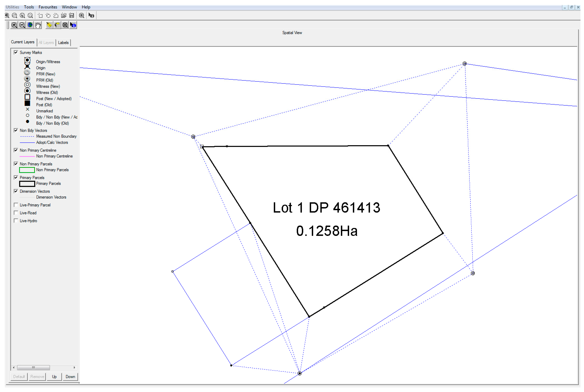The image size is (584, 392).
Task: Click the save icon in the top toolbar
Action: [72, 15]
